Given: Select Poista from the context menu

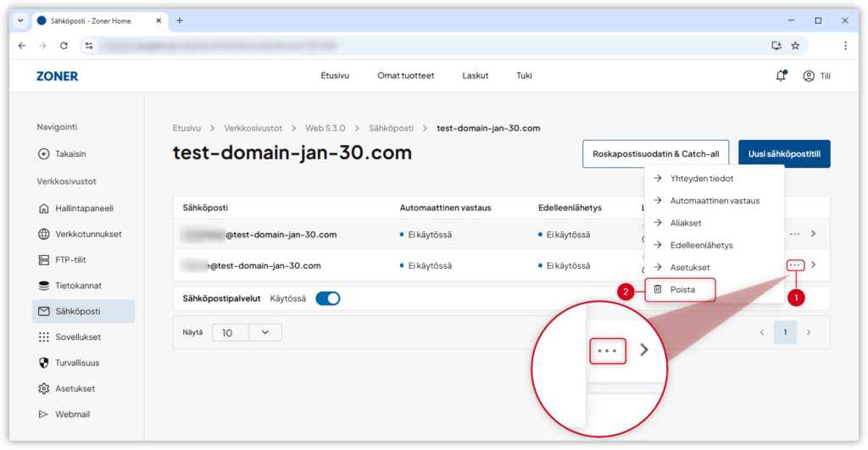Looking at the screenshot, I should (682, 290).
